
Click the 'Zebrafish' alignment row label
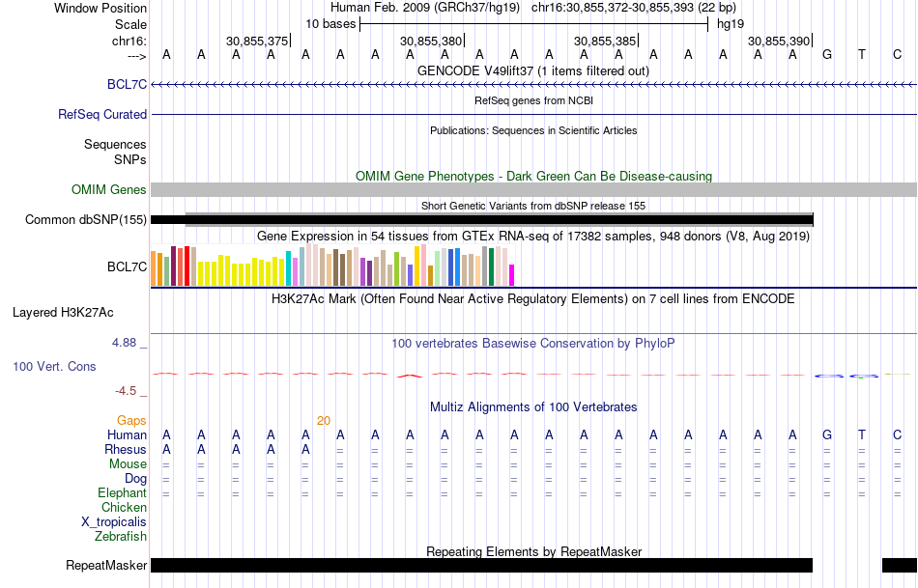pos(121,537)
